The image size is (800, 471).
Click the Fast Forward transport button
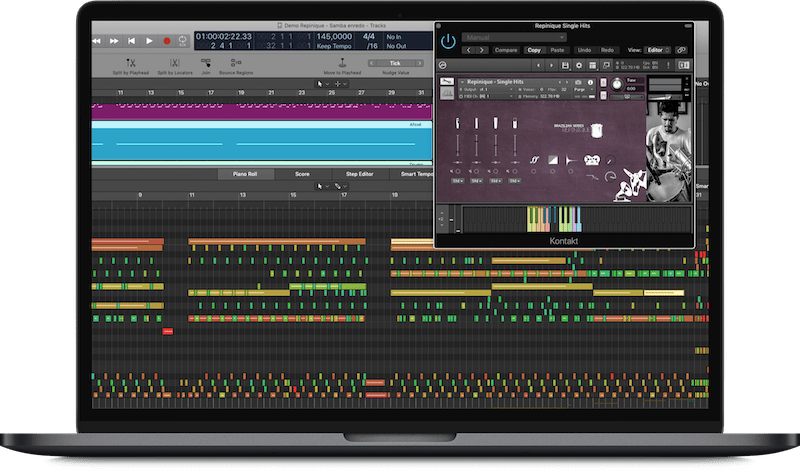click(114, 41)
